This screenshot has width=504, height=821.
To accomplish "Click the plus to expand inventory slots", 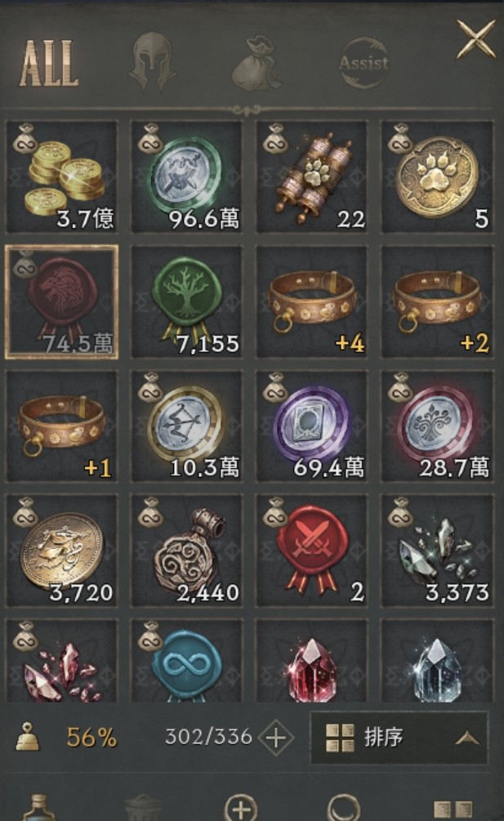I will (x=276, y=738).
